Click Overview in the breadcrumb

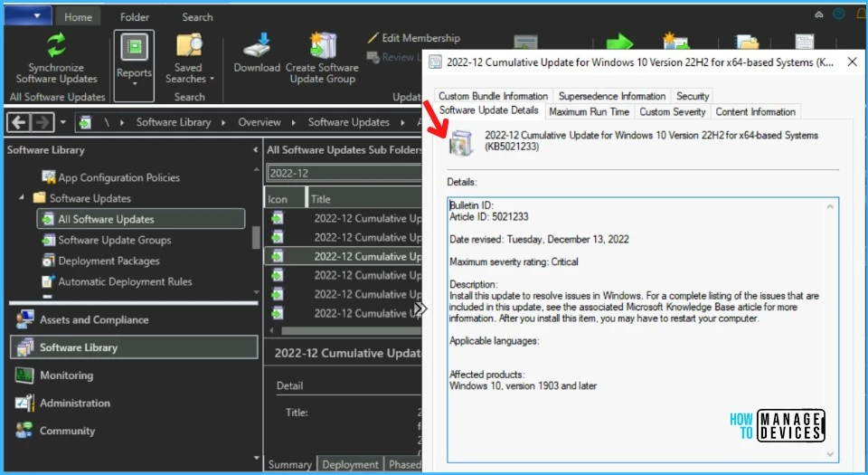[x=259, y=122]
